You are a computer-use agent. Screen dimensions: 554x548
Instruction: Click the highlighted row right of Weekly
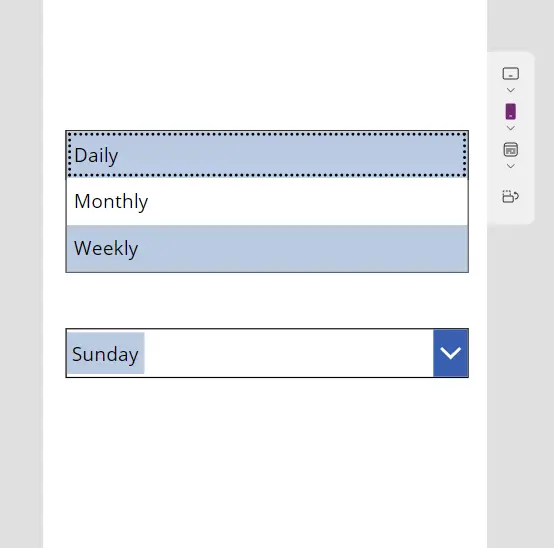pos(302,248)
